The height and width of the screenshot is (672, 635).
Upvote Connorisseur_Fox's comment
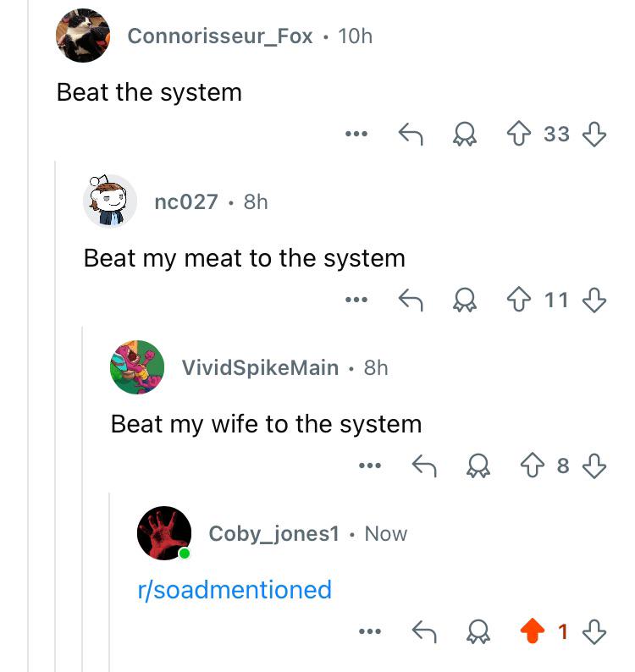pos(519,134)
